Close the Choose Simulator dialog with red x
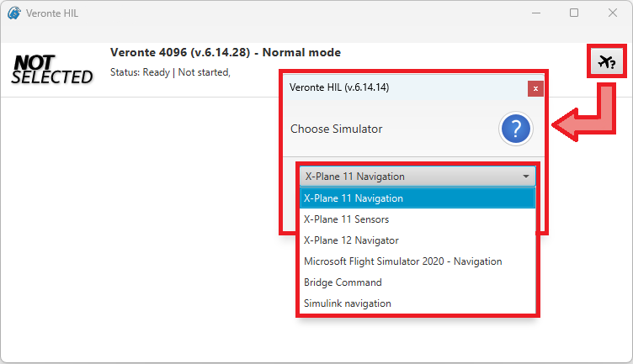 pos(535,87)
